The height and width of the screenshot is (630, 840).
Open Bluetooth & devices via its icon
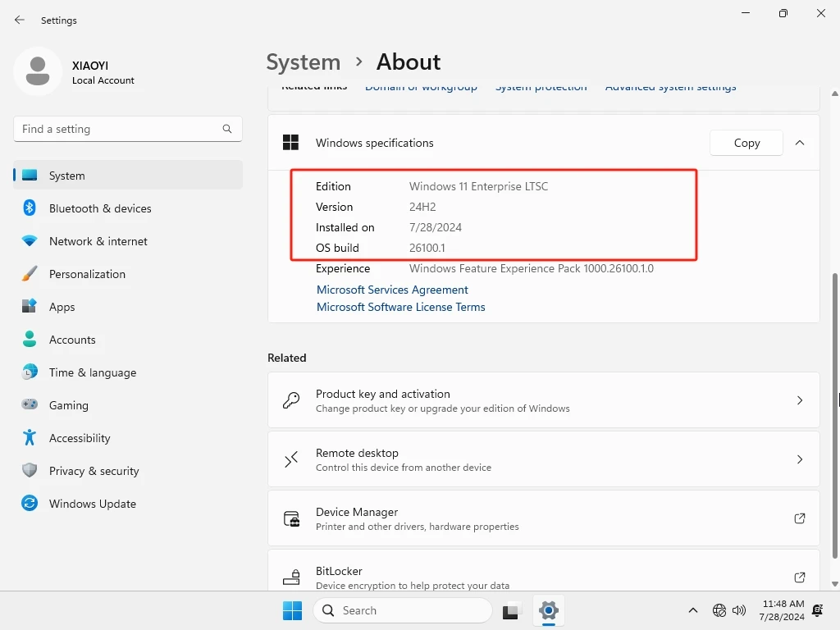(30, 208)
